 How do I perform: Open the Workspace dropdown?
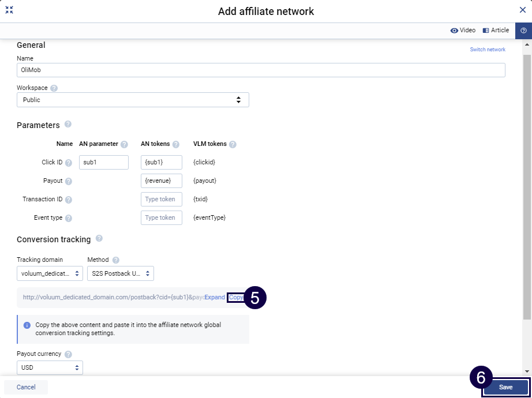(x=133, y=100)
